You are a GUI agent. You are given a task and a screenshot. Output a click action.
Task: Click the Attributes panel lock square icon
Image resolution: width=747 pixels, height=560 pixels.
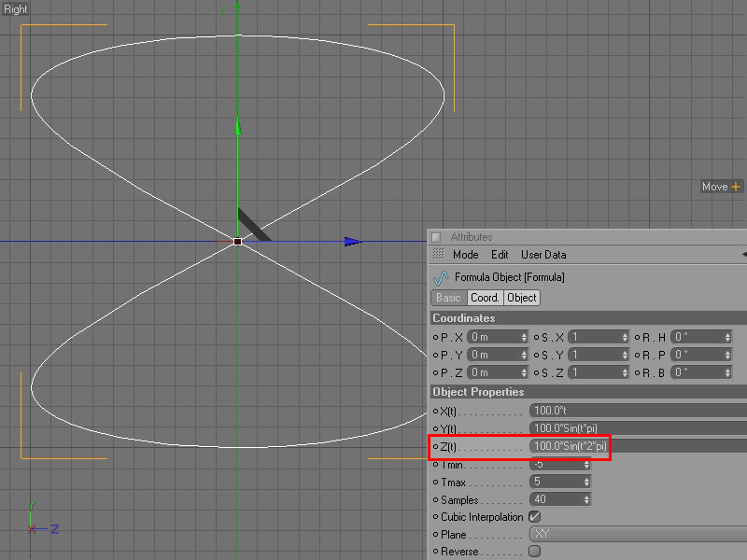click(436, 237)
